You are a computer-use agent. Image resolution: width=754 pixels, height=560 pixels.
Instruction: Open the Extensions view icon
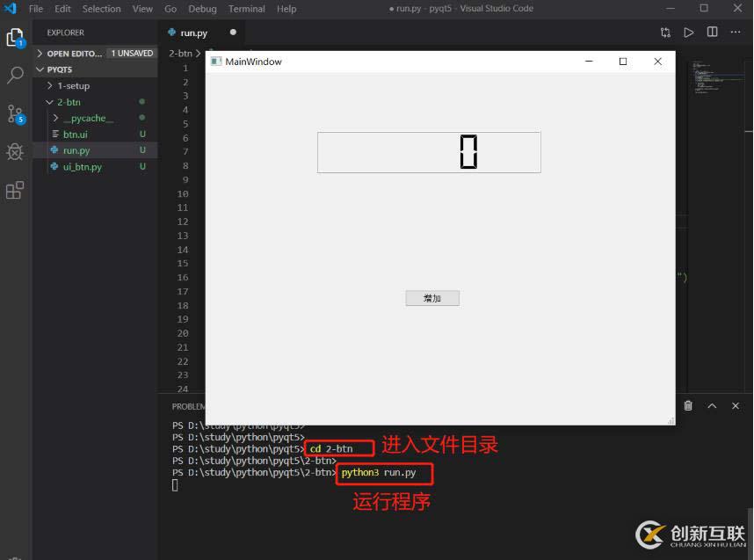(15, 190)
